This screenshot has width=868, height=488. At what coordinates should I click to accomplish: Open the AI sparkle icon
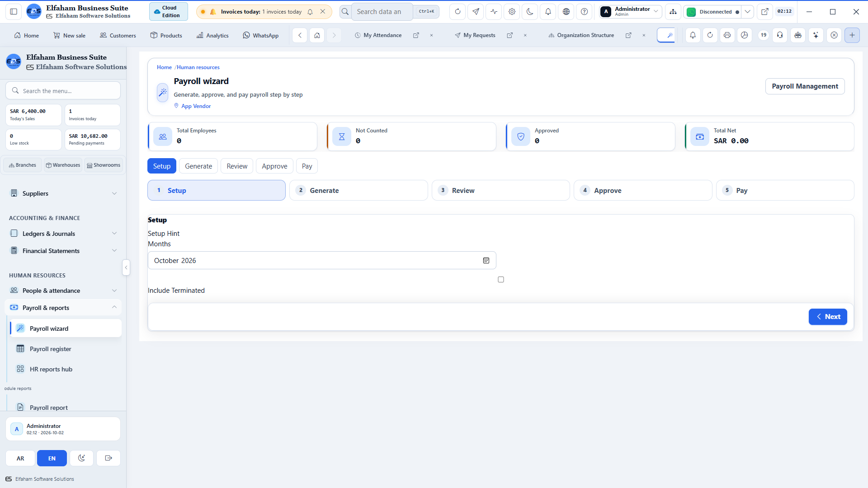coord(816,35)
